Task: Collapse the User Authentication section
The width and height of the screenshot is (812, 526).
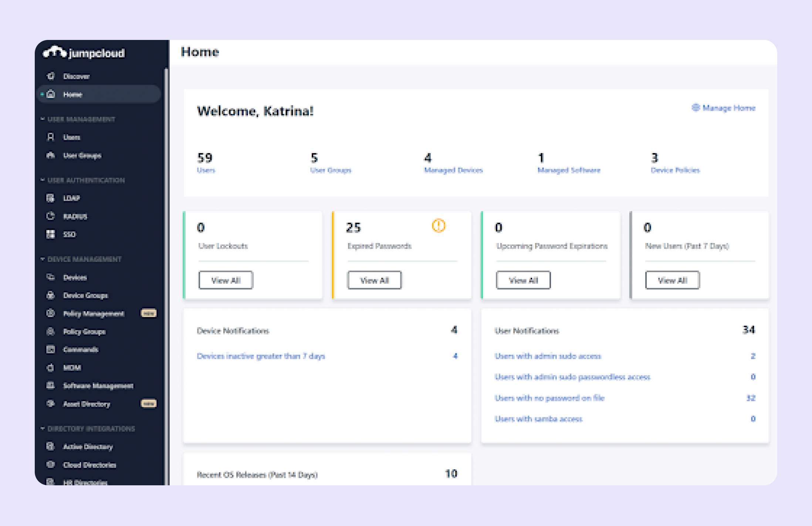Action: (43, 180)
